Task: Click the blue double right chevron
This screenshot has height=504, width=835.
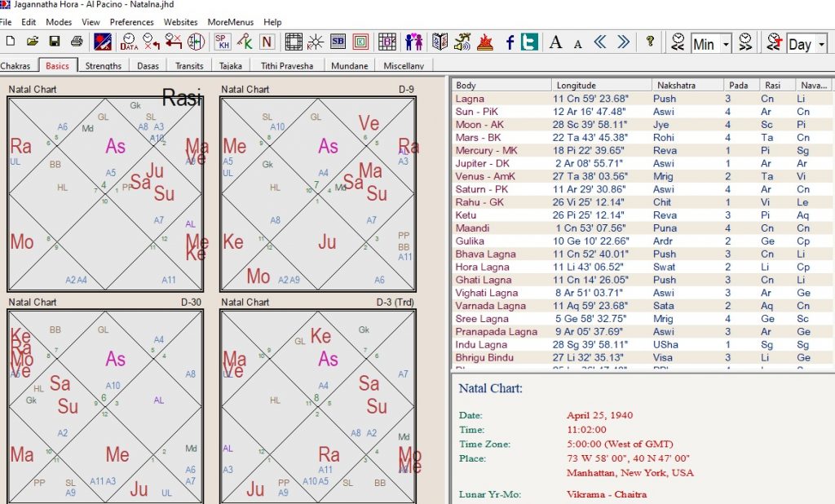Action: coord(623,42)
